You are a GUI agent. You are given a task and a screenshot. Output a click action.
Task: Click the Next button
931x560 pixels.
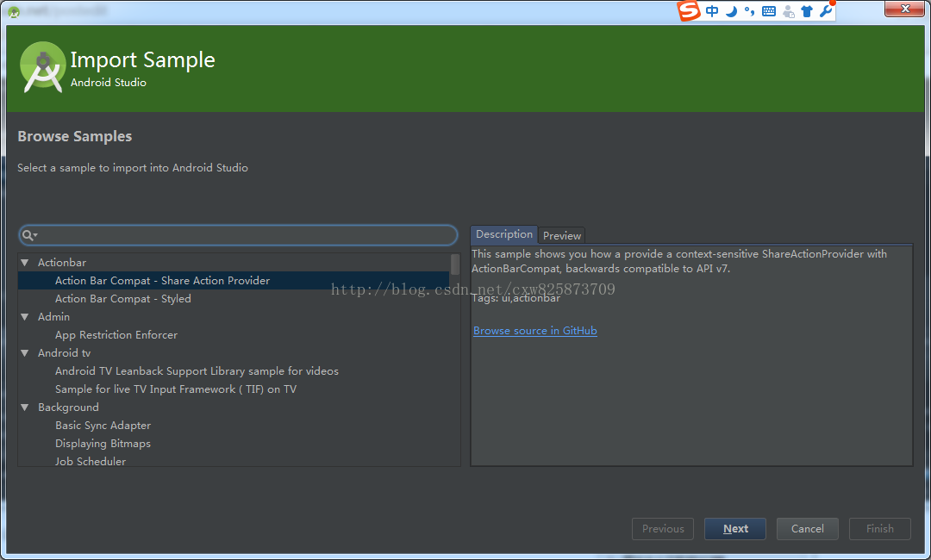pyautogui.click(x=735, y=529)
